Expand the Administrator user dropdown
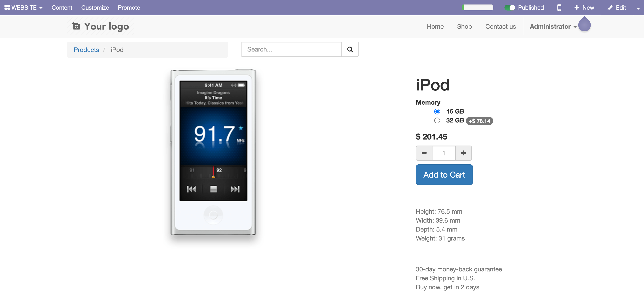 coord(553,27)
